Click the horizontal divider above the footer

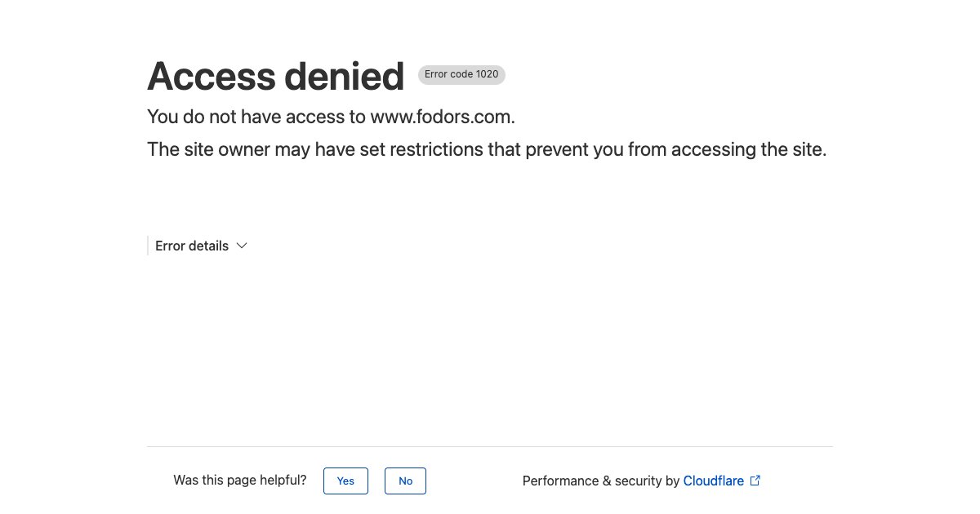(x=490, y=447)
